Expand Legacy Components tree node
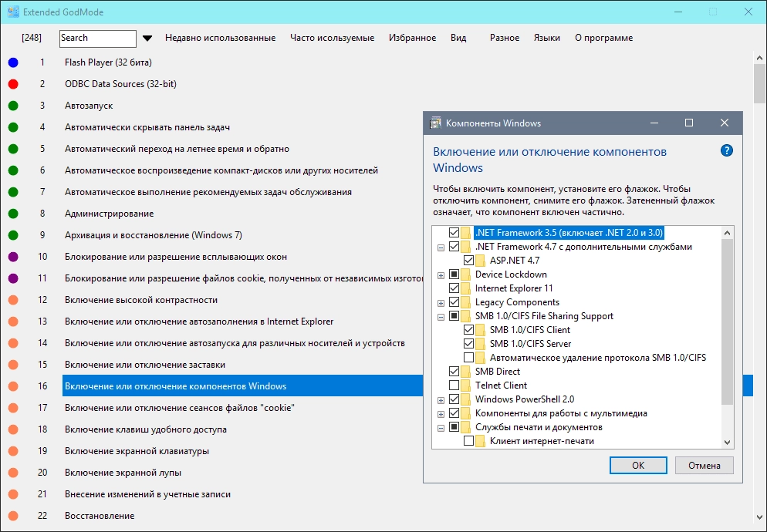 point(441,303)
